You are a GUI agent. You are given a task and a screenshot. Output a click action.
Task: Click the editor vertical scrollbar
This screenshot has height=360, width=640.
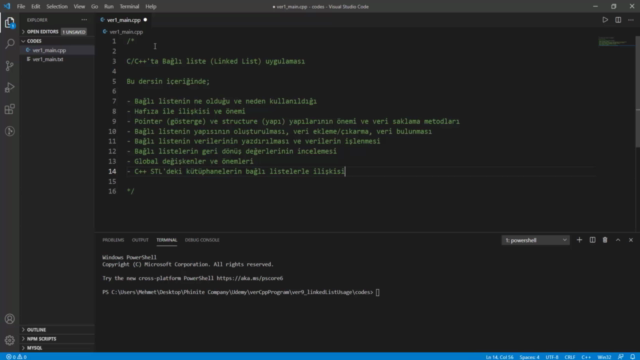pos(638,92)
